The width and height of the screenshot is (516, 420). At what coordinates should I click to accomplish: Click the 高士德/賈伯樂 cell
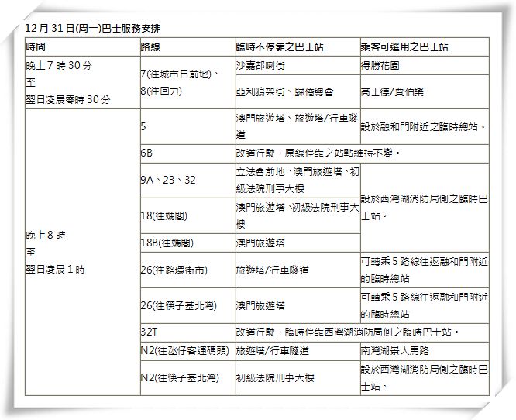[x=393, y=91]
